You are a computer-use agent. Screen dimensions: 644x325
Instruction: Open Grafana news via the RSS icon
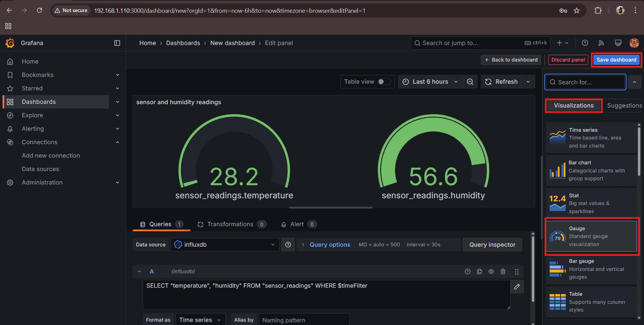click(601, 43)
